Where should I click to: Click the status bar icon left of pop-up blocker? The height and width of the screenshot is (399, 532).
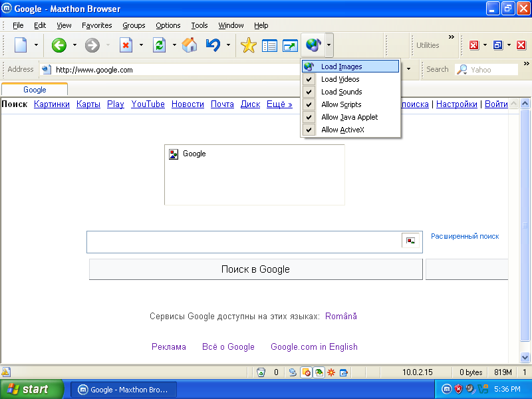point(293,372)
